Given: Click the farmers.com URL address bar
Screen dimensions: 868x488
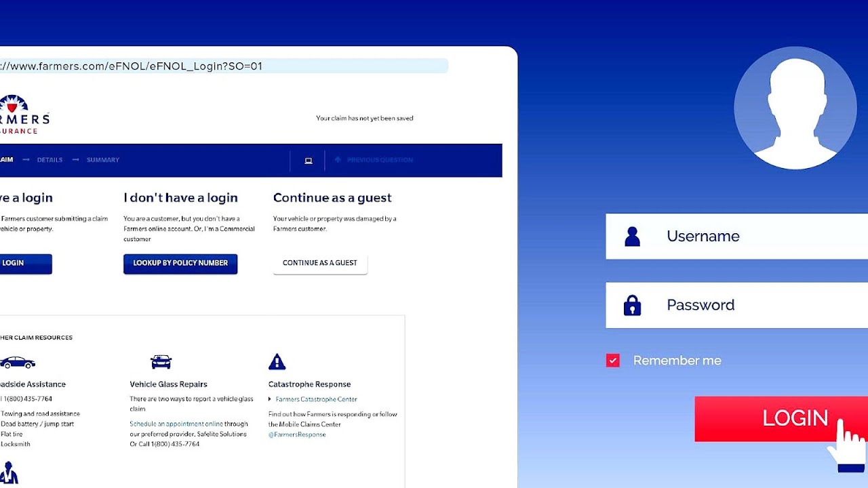Looking at the screenshot, I should (x=224, y=66).
